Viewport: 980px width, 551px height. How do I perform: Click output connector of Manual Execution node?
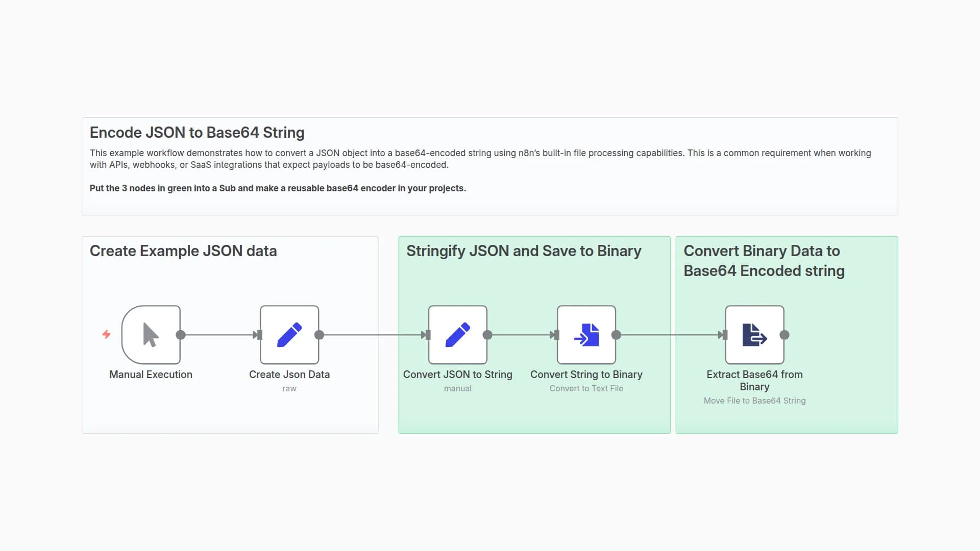[181, 335]
